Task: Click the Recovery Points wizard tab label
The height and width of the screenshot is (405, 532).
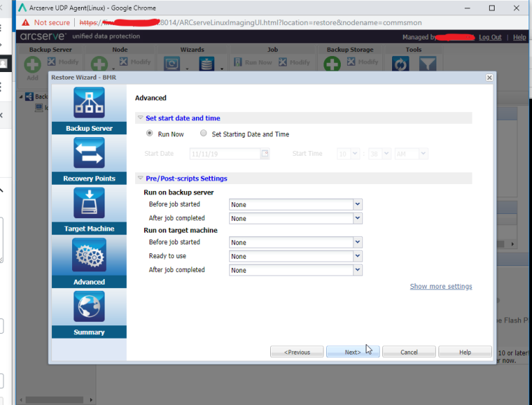Action: click(x=89, y=179)
